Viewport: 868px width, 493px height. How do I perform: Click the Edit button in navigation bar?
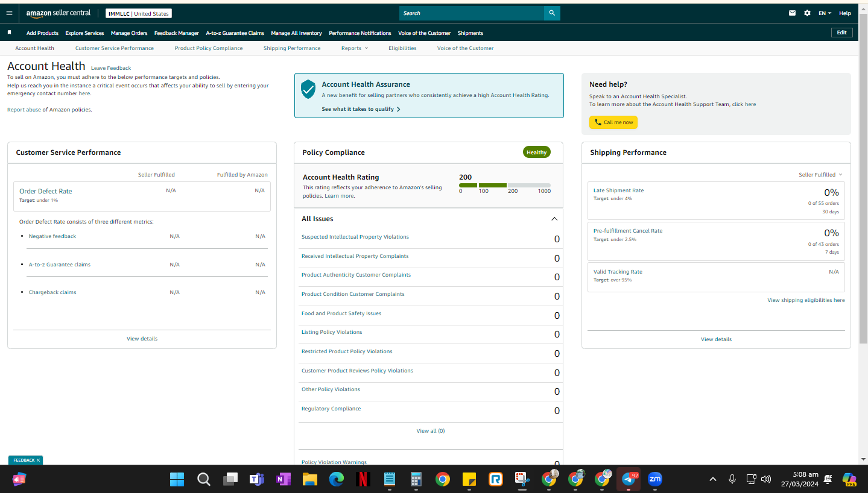tap(841, 33)
